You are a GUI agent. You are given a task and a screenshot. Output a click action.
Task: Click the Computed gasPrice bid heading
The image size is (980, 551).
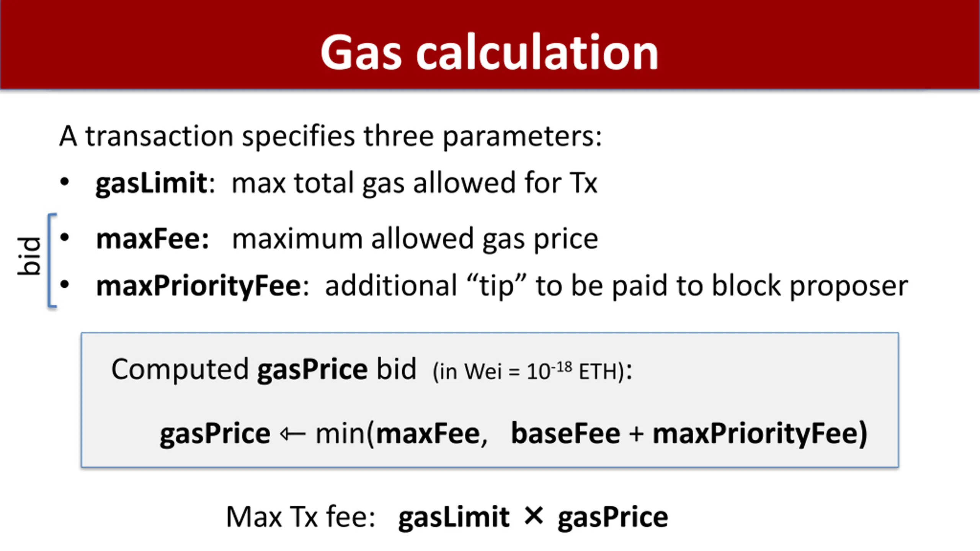click(x=264, y=370)
